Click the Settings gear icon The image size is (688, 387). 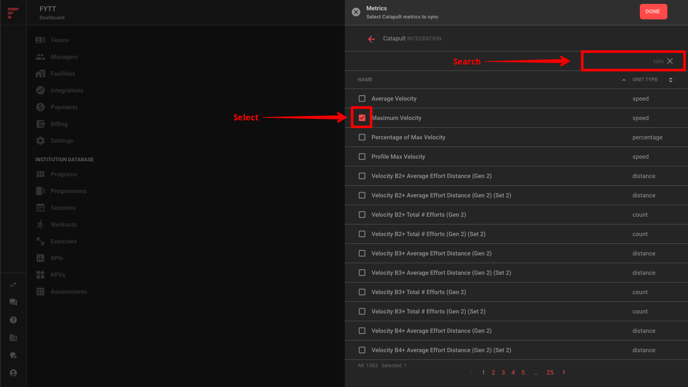[x=40, y=140]
